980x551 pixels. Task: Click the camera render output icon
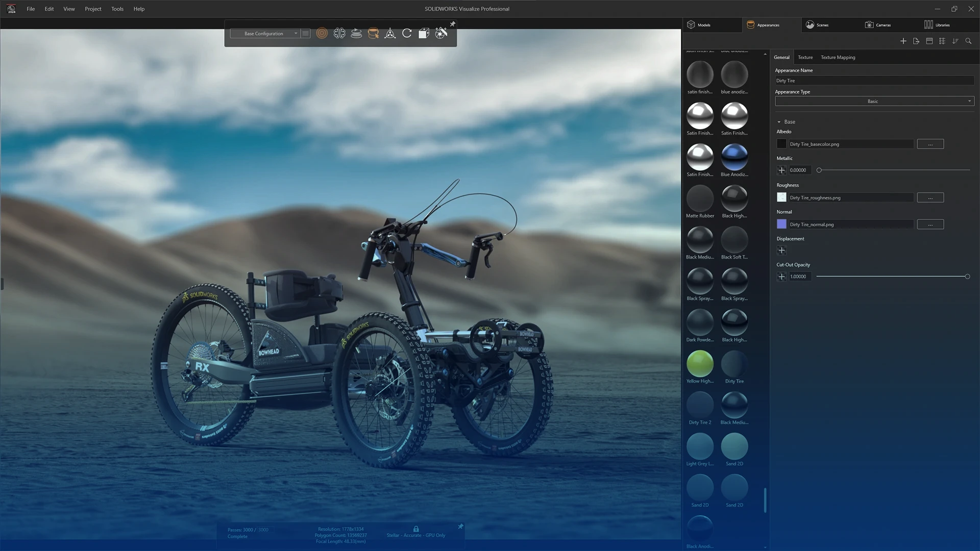tap(441, 33)
